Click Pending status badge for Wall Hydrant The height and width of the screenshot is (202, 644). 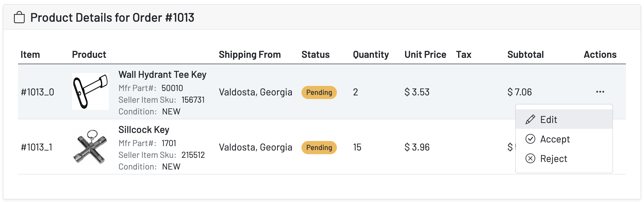point(319,92)
